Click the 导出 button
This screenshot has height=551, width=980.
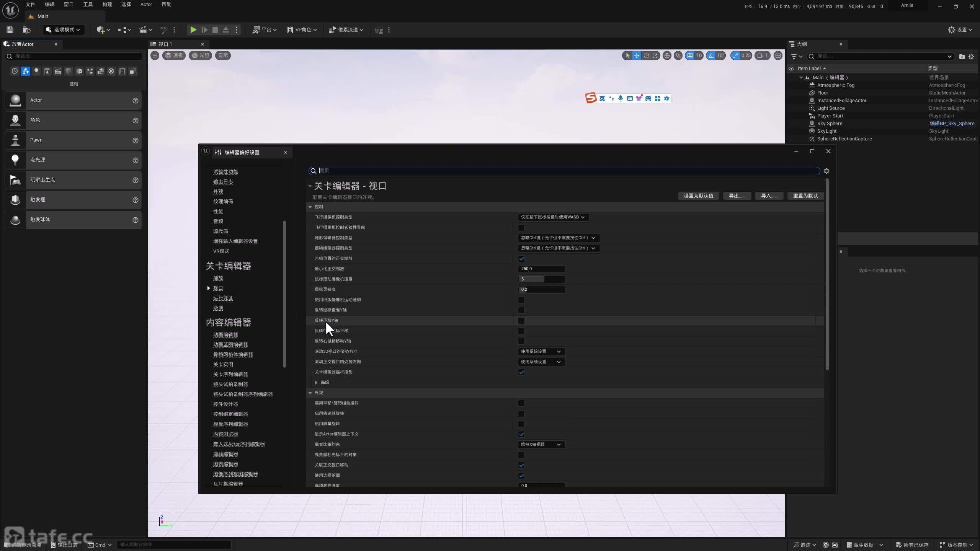[x=737, y=196]
